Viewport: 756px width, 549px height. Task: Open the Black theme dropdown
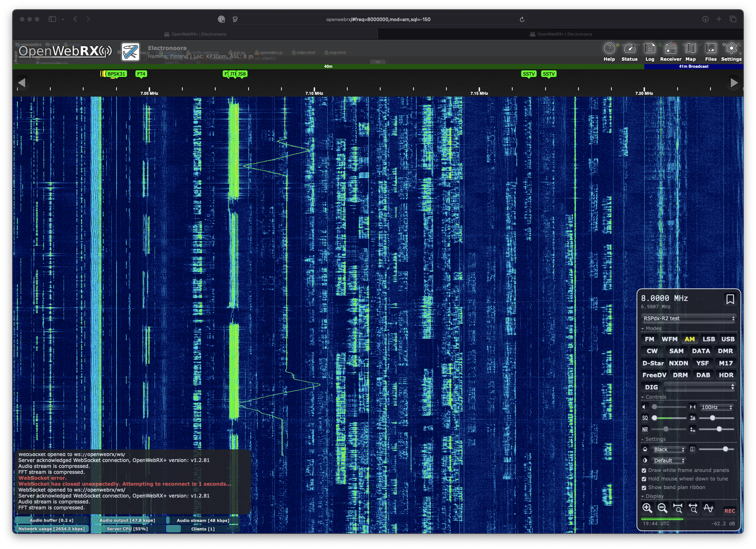coord(669,449)
